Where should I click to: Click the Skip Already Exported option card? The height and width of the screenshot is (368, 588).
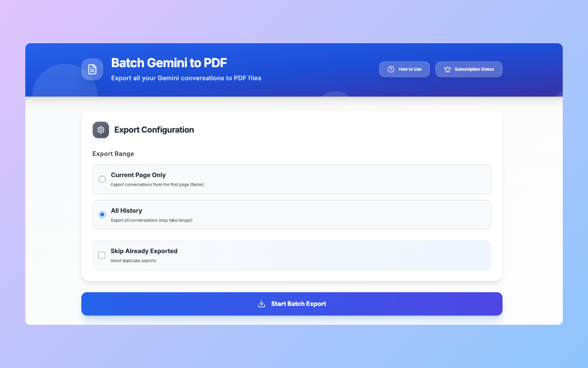pos(292,255)
